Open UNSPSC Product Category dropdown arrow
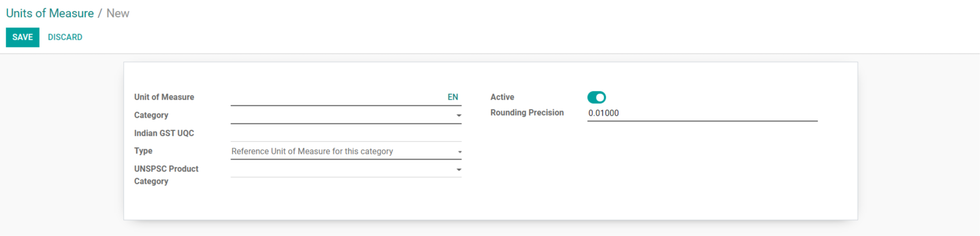980x236 pixels. coord(458,170)
